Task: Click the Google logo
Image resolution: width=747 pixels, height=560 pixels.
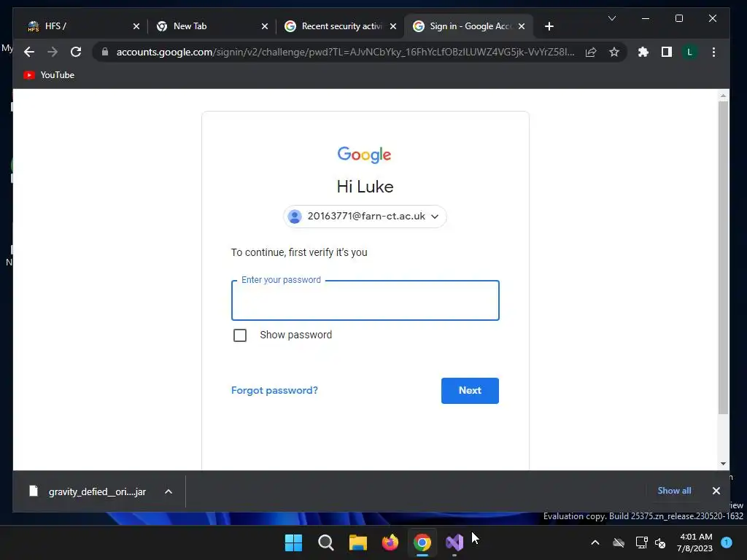Action: (365, 155)
